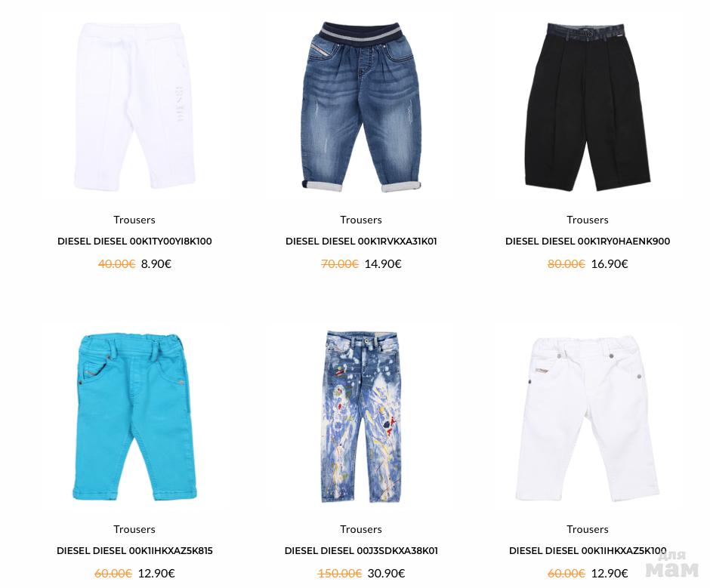Click product title DIESEL DIESEL 00K1TY00YI8K100
Image resolution: width=710 pixels, height=588 pixels.
(x=134, y=242)
